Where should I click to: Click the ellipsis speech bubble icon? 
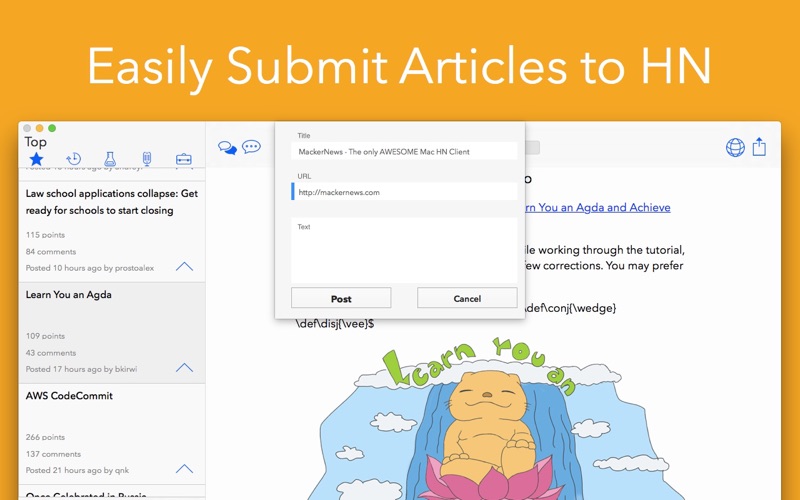[252, 147]
